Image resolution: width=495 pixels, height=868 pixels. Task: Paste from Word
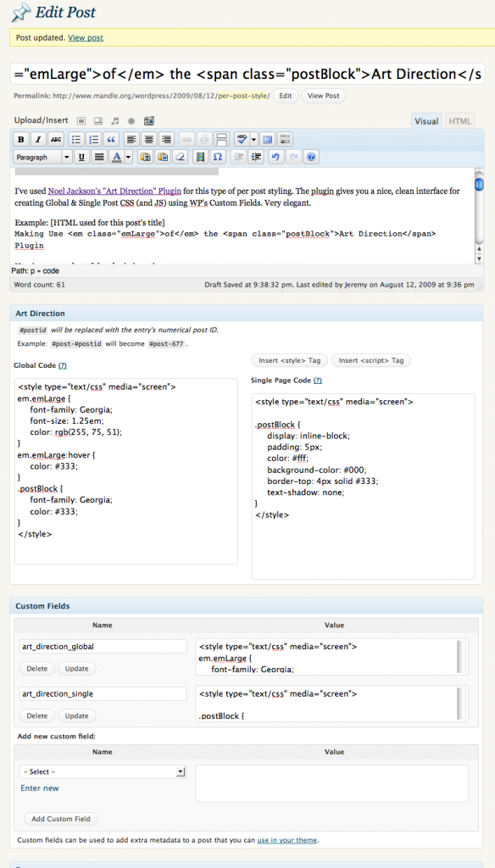point(162,157)
